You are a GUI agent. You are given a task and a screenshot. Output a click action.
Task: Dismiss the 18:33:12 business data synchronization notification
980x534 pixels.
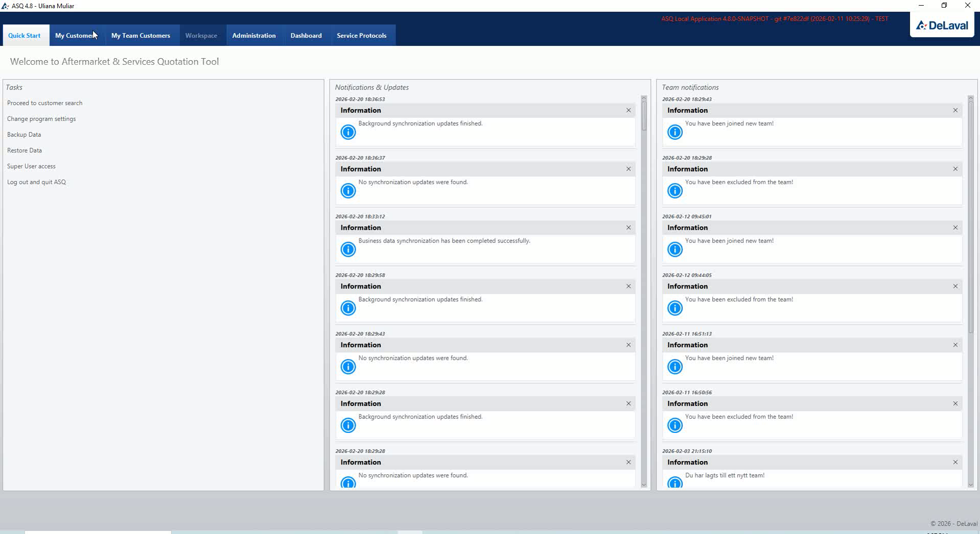(628, 228)
